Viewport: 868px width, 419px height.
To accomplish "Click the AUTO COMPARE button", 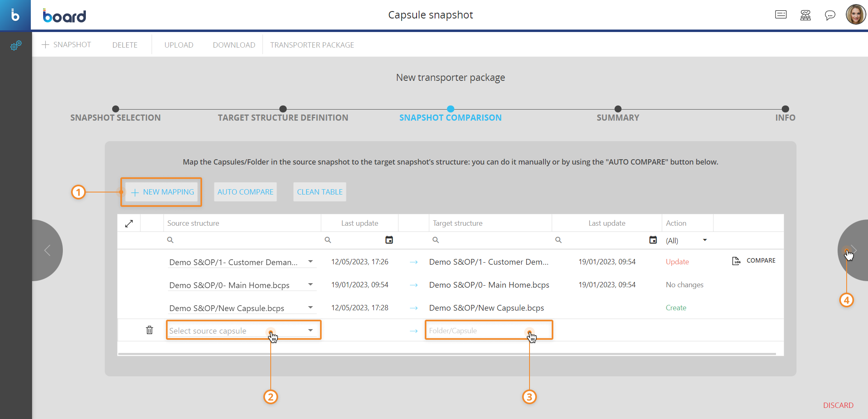I will (245, 192).
